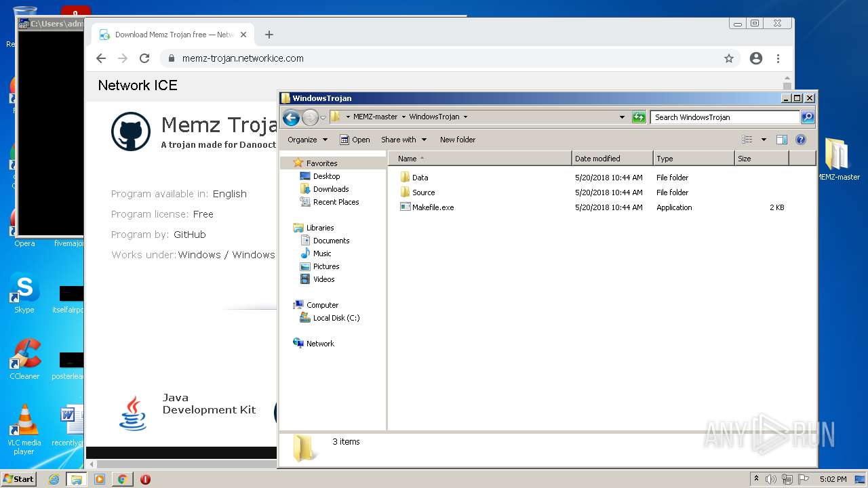Select the Data folder icon
The image size is (868, 488).
tap(406, 178)
